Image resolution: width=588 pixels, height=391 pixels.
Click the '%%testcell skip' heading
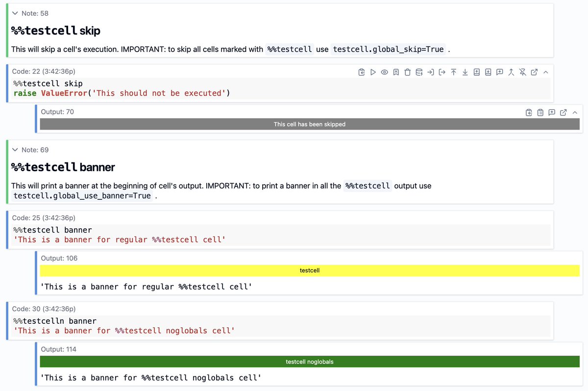(x=56, y=30)
